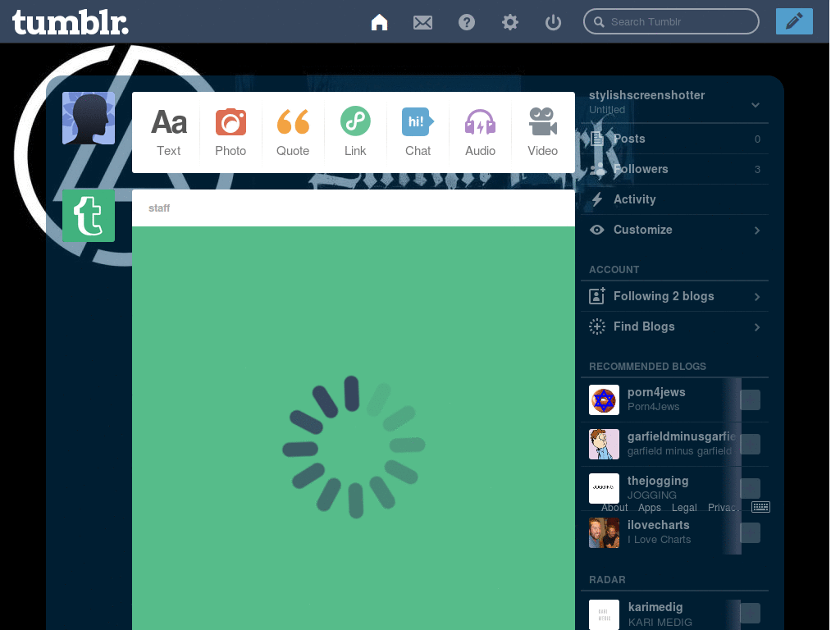
Task: Open the Find Blogs chevron
Action: coord(757,327)
